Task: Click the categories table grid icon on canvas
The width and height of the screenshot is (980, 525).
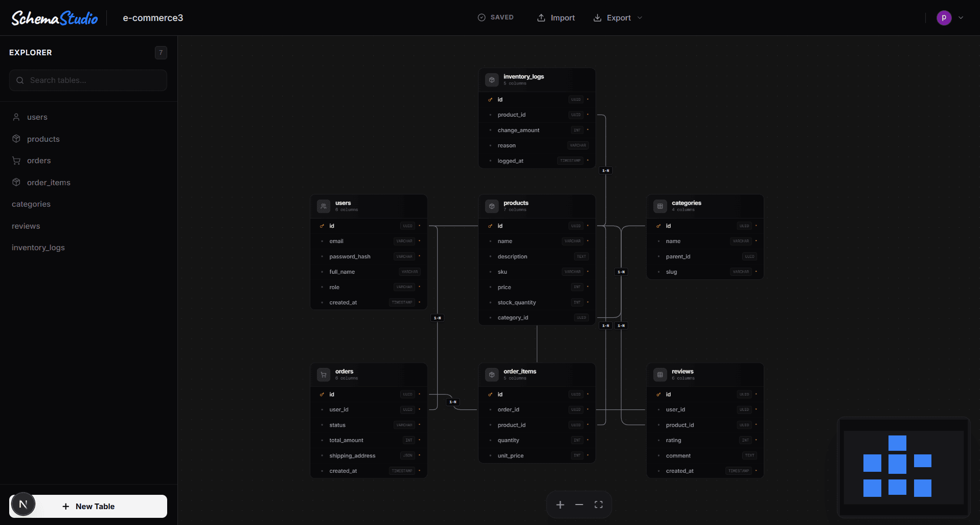Action: click(x=659, y=206)
